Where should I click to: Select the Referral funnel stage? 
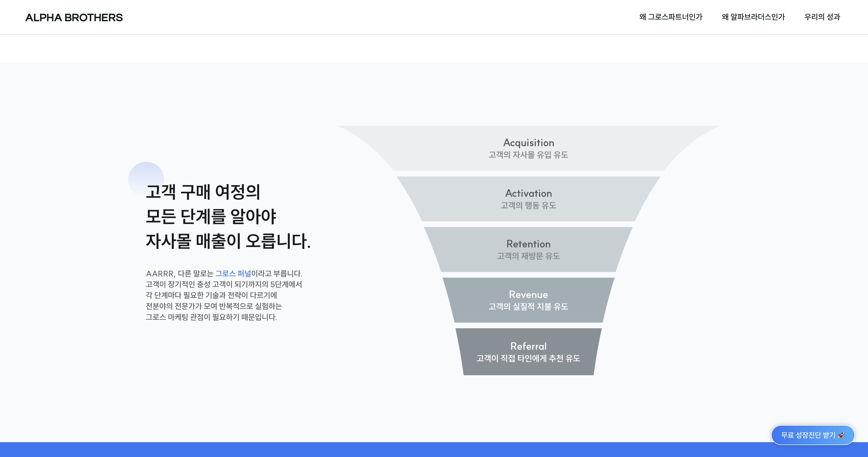click(528, 352)
